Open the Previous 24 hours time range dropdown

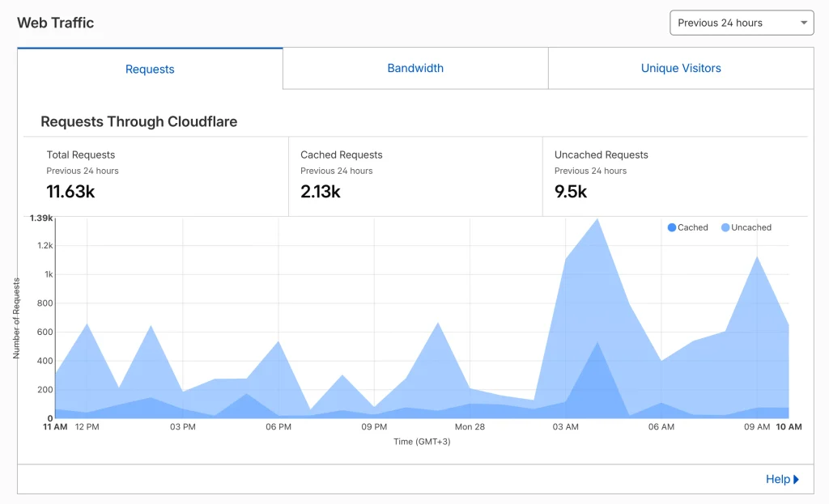[742, 23]
